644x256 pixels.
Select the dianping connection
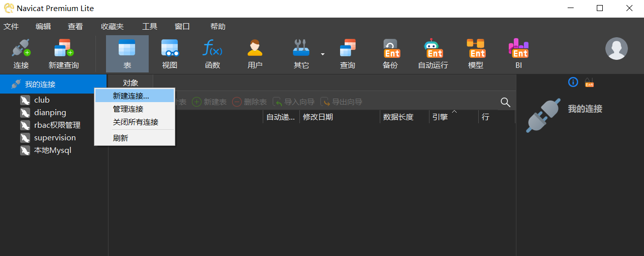(x=50, y=113)
